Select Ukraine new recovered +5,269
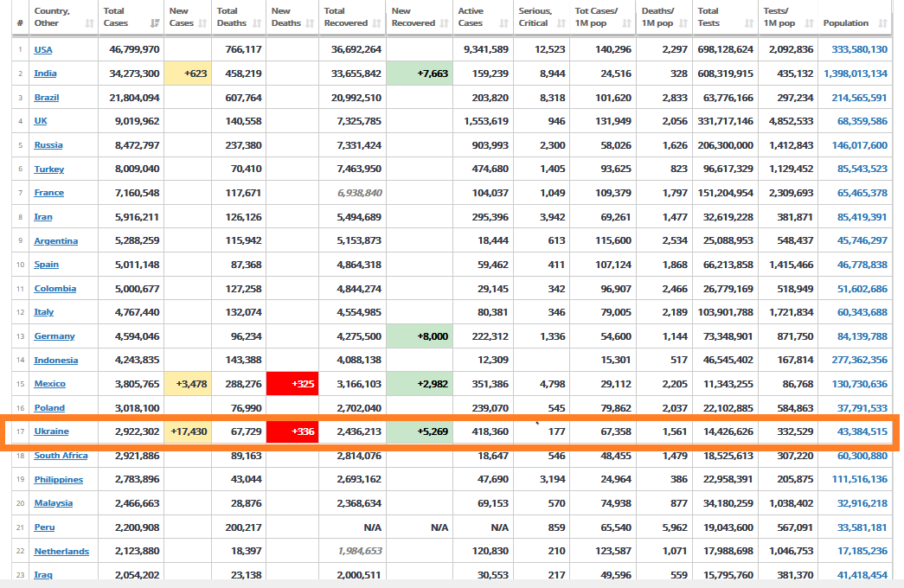 420,431
